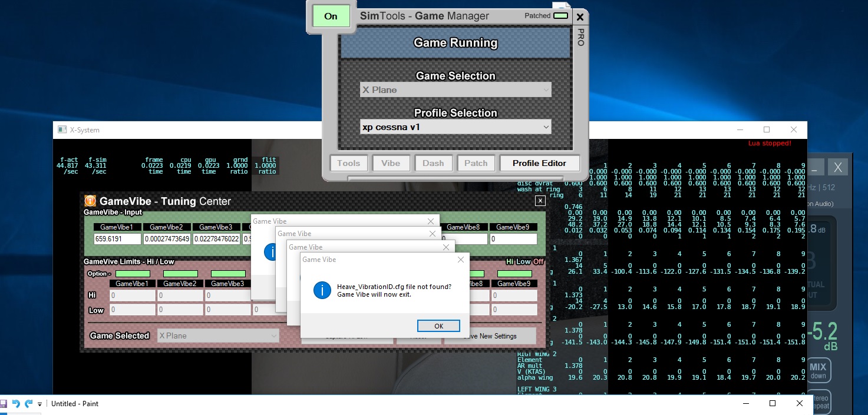Viewport: 868px width, 415px height.
Task: Minimize the X-System window
Action: coord(740,130)
